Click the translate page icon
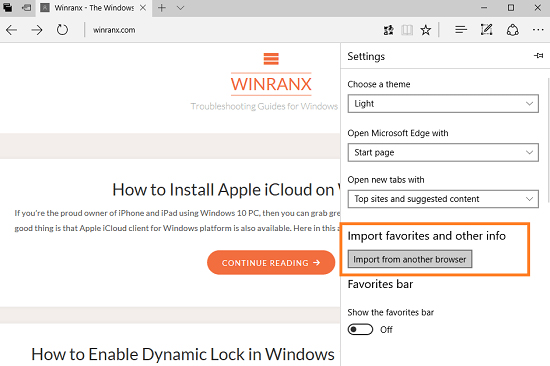550x366 pixels. tap(388, 30)
